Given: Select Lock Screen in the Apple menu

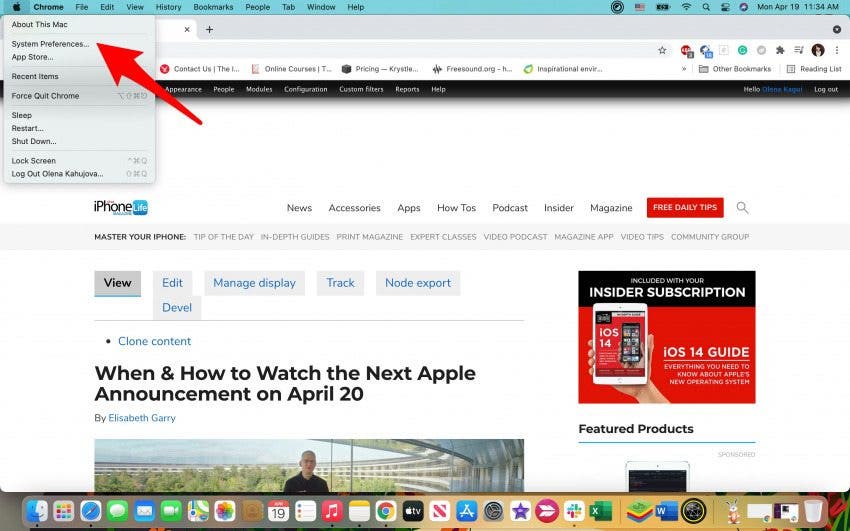Looking at the screenshot, I should tap(34, 160).
